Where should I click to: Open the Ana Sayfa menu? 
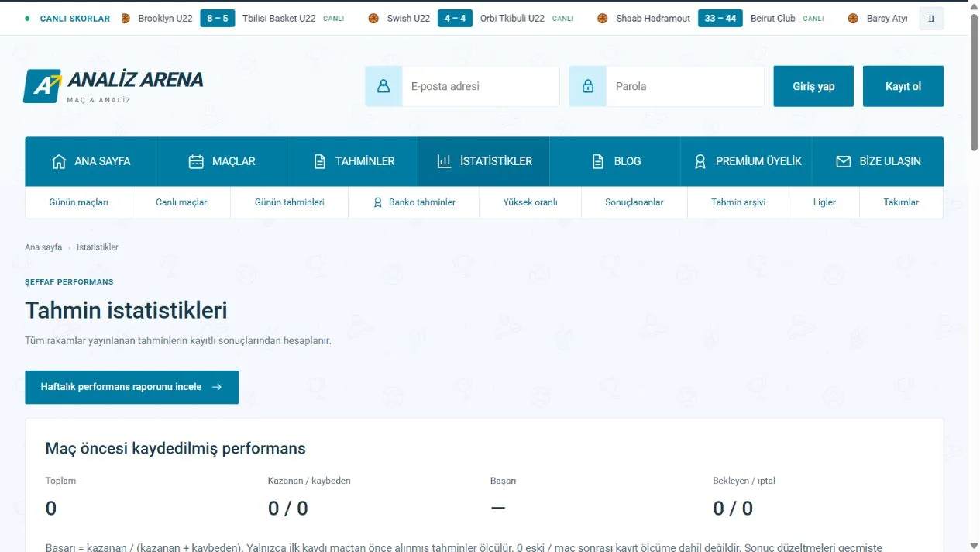(x=91, y=161)
